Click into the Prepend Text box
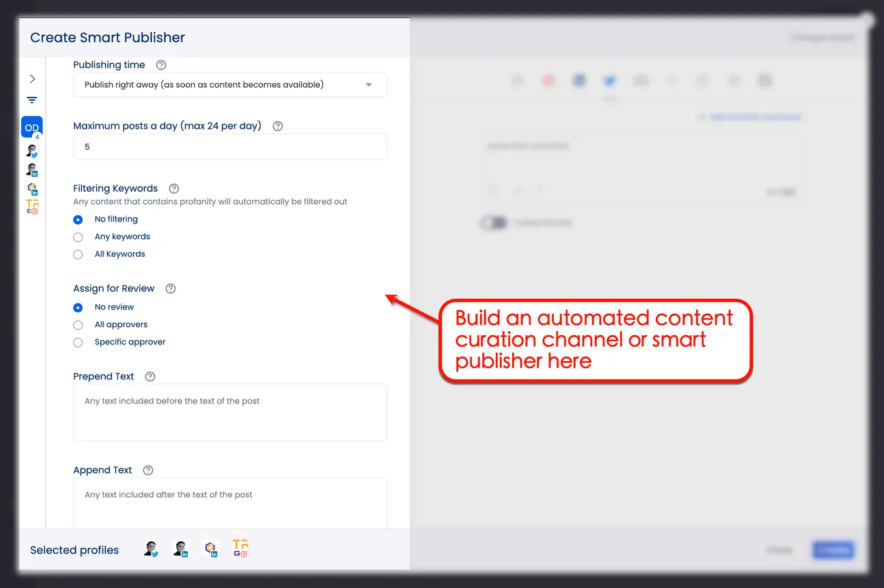 (230, 413)
